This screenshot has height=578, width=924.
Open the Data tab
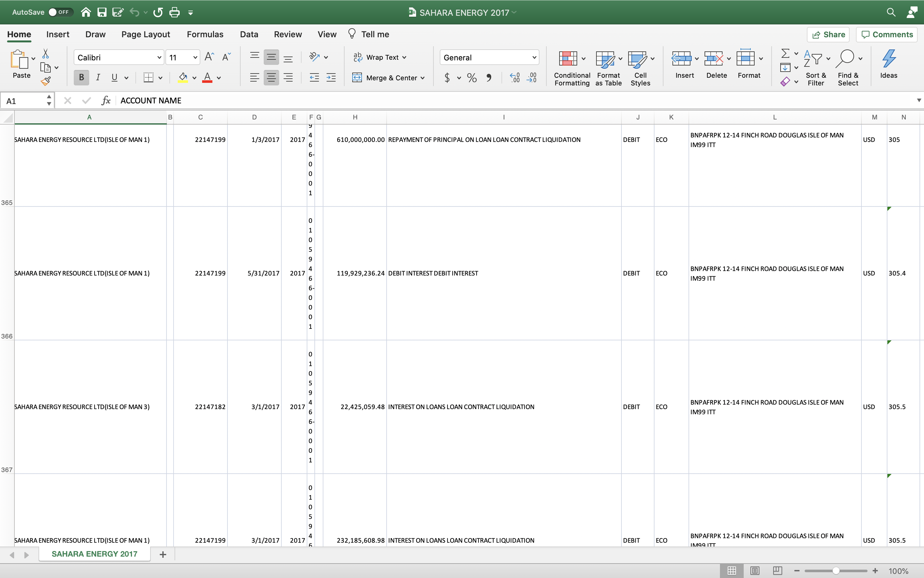point(249,34)
